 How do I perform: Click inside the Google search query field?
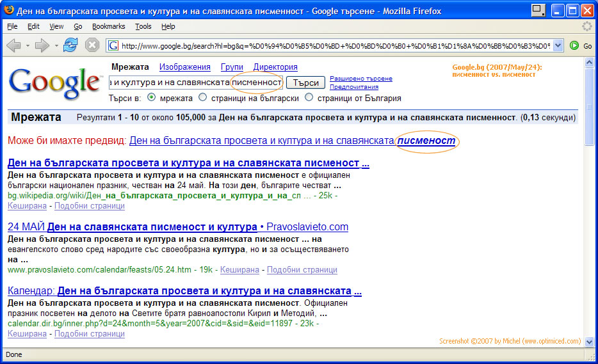tap(196, 83)
